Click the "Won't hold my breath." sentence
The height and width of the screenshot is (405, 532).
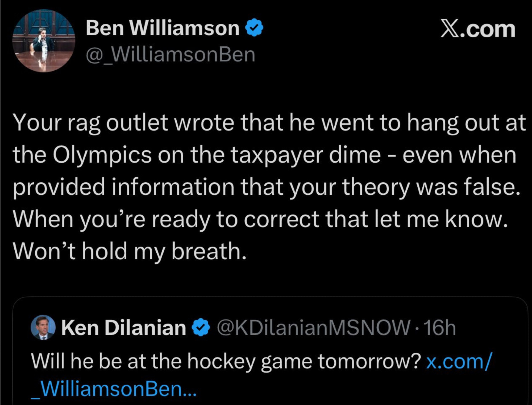pos(130,251)
